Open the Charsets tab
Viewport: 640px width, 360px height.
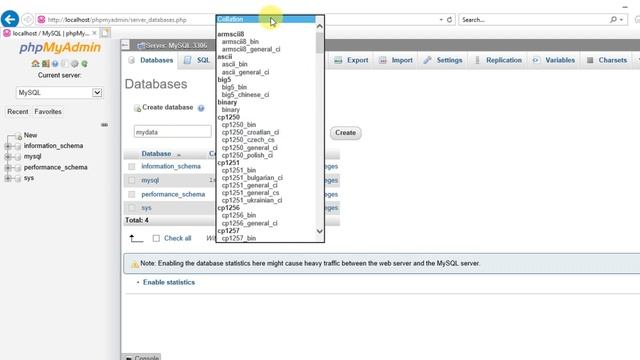click(x=607, y=60)
